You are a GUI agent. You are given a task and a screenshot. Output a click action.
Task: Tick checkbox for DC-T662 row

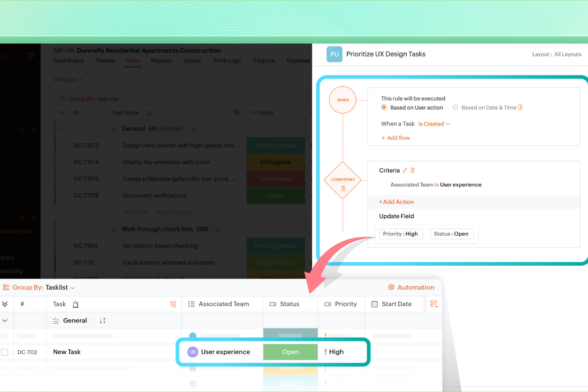click(62, 246)
